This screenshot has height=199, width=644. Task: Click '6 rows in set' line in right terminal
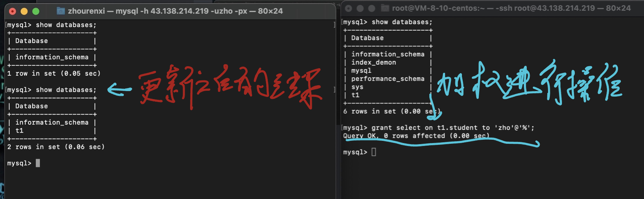click(x=392, y=111)
